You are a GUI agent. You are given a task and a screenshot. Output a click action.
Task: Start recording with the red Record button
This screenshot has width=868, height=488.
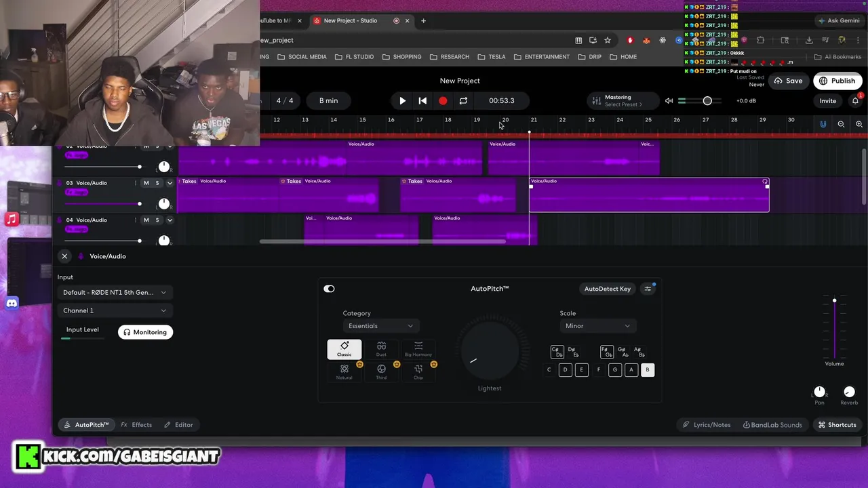(443, 100)
